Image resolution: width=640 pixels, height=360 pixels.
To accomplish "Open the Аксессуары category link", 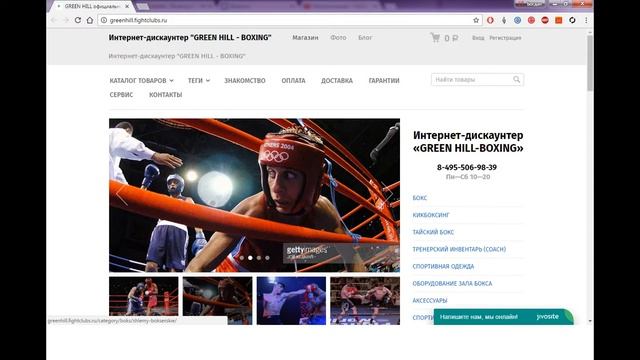I will (430, 301).
